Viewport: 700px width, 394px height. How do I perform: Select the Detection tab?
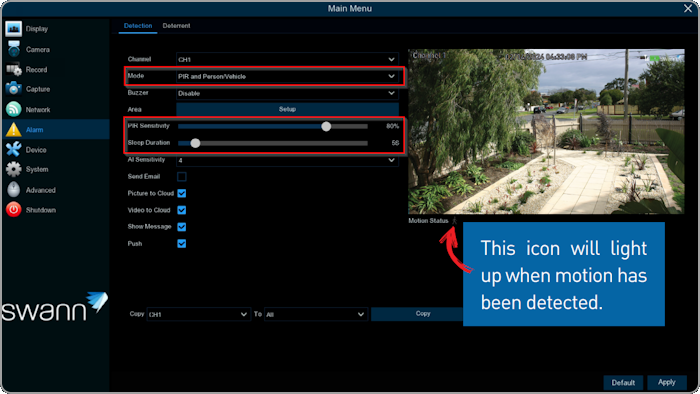pos(138,26)
